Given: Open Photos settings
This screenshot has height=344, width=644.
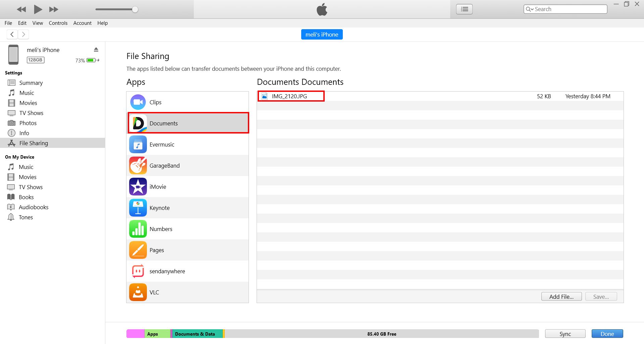Looking at the screenshot, I should (28, 123).
